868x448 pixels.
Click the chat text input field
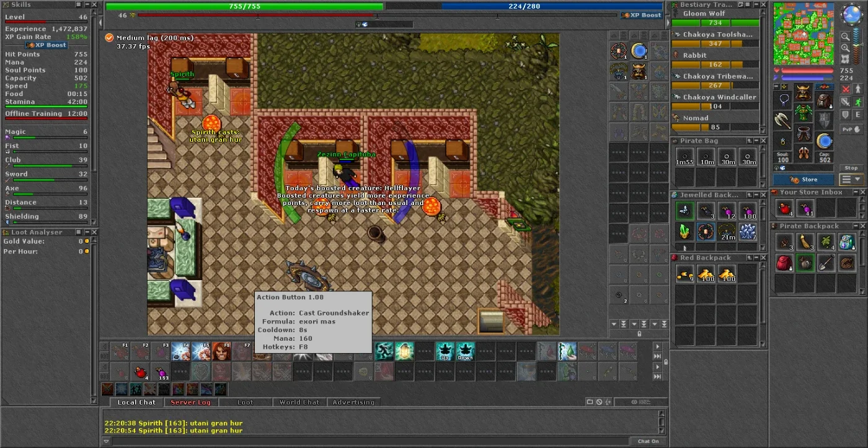(x=371, y=441)
